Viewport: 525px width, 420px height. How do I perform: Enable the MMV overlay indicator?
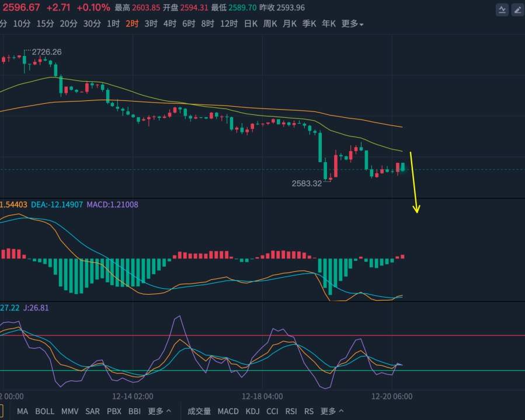tap(69, 411)
